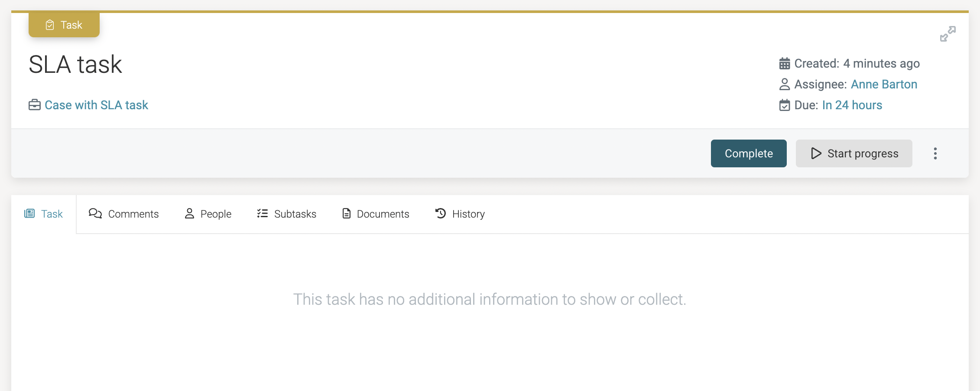Click the person icon next to Assignee
This screenshot has height=391, width=980.
[x=784, y=84]
